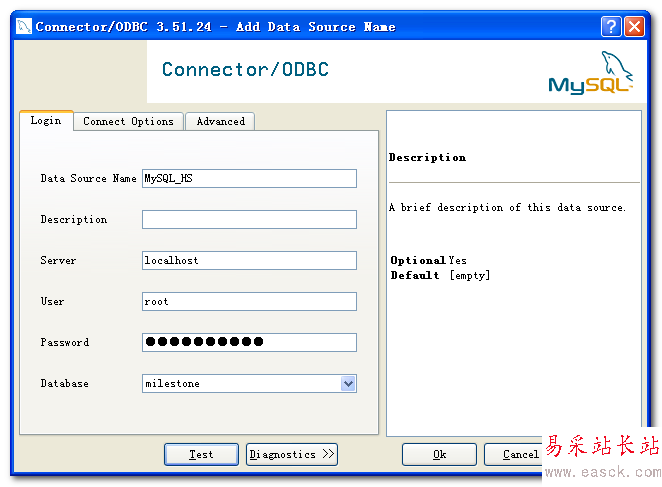
Task: Click the masked Password field
Action: click(249, 343)
